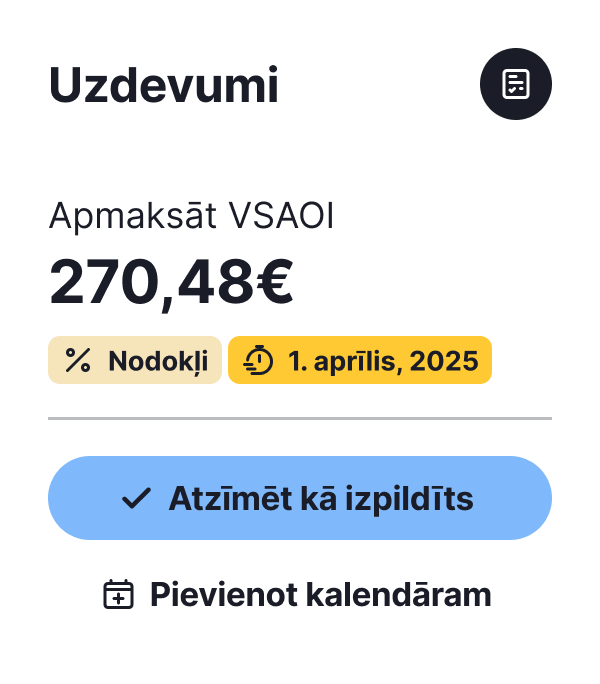Click the word Nodokļi in the beige tag
Image resolution: width=600 pixels, height=684 pixels.
pos(158,361)
